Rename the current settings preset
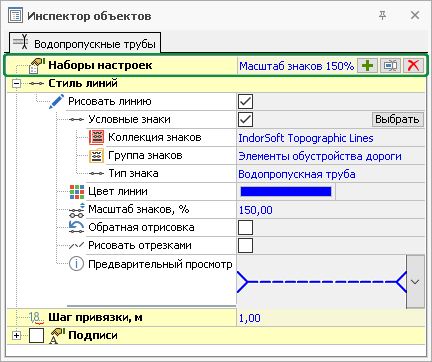Viewport: 432px width, 362px height. coord(390,65)
